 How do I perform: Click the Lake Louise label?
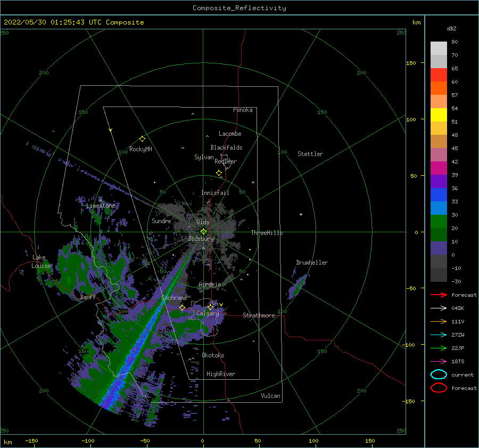click(41, 262)
